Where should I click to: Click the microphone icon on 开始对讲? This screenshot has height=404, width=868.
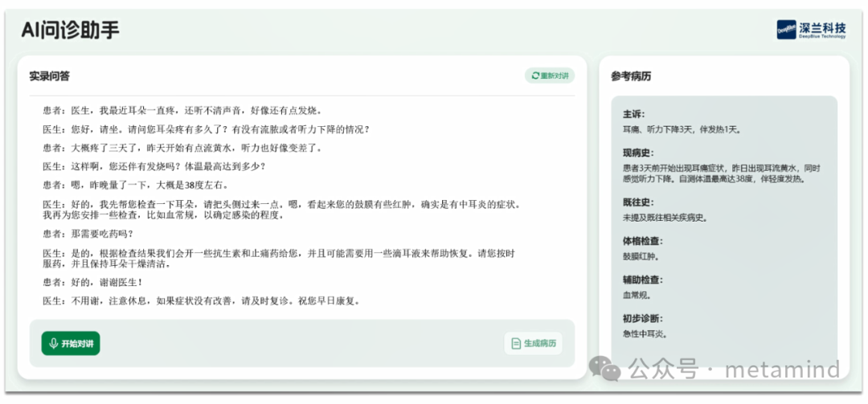[x=53, y=344]
